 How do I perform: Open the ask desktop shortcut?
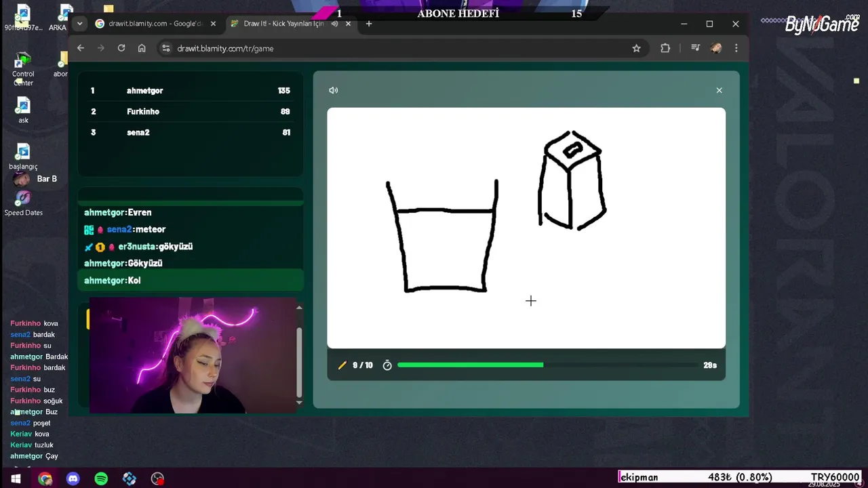23,110
